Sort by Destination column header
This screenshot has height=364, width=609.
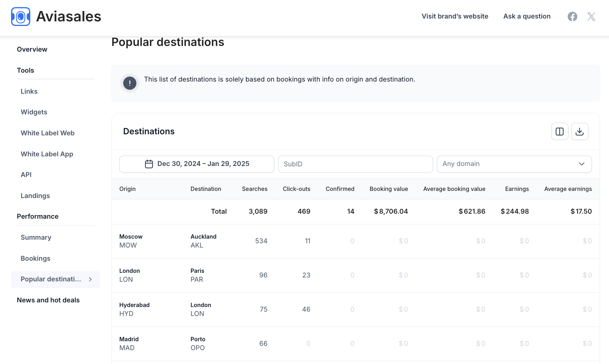(206, 189)
